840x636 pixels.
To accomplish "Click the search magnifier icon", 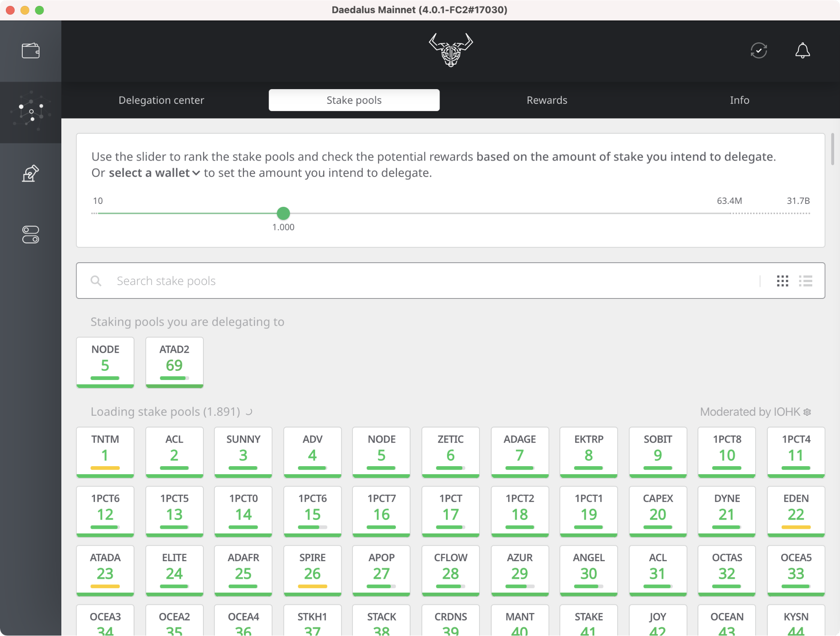I will pos(96,281).
